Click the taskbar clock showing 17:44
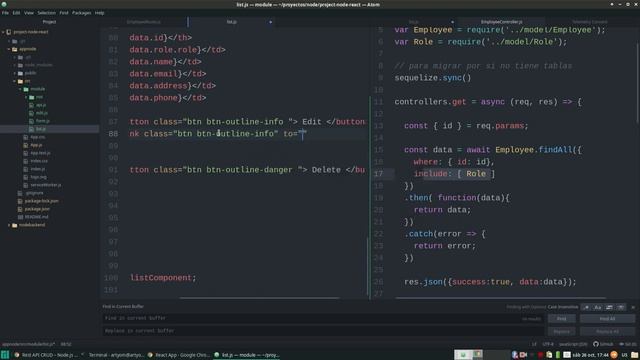 coord(590,355)
